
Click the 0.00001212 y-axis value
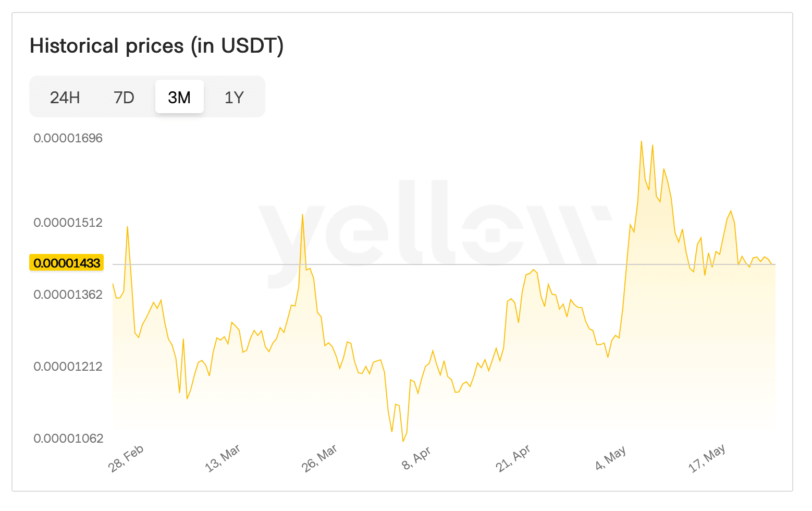coord(69,367)
